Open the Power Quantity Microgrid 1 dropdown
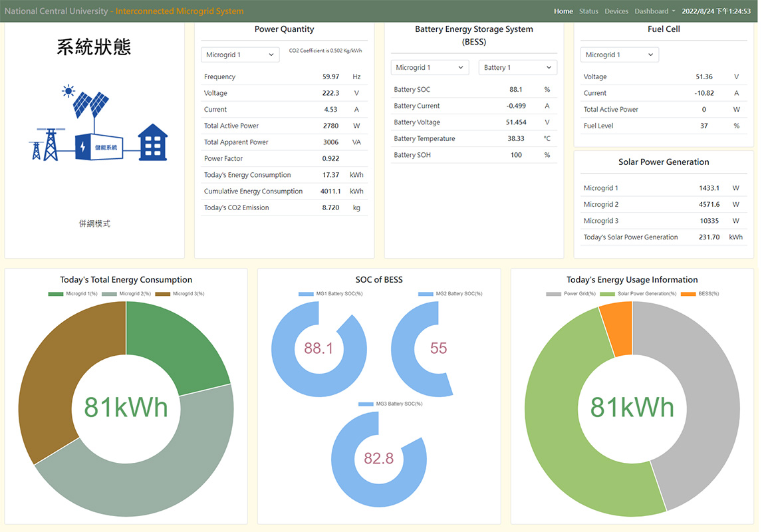The height and width of the screenshot is (532, 766). point(240,55)
